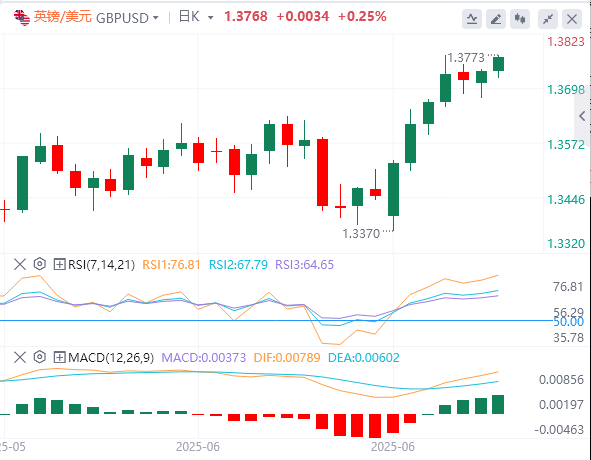This screenshot has height=460, width=591.
Task: Expand the side panel with the left chevron
Action: point(582,116)
